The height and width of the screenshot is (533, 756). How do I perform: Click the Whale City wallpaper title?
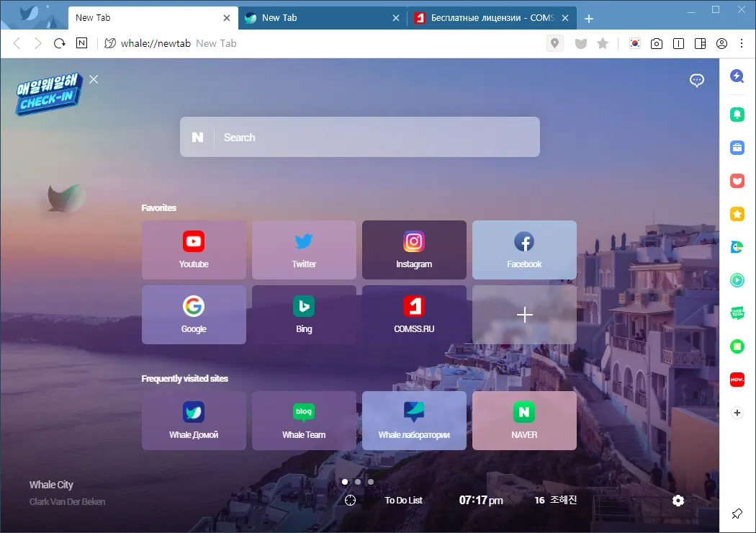click(51, 485)
